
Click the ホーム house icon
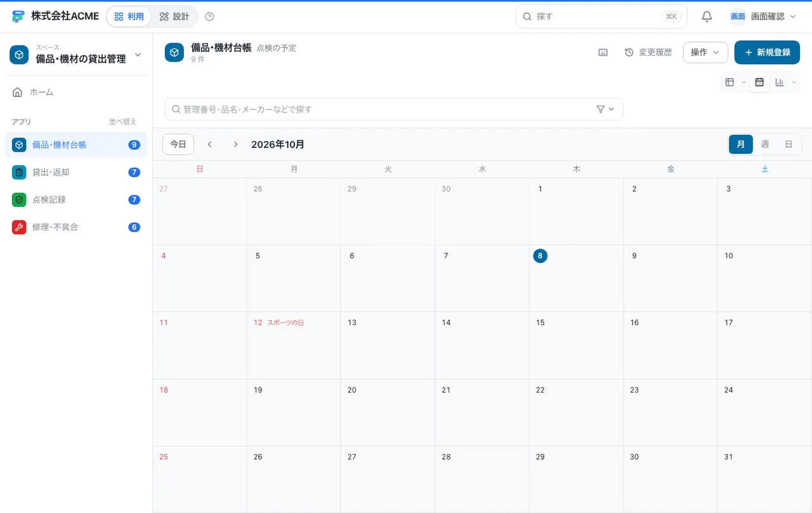click(x=17, y=93)
